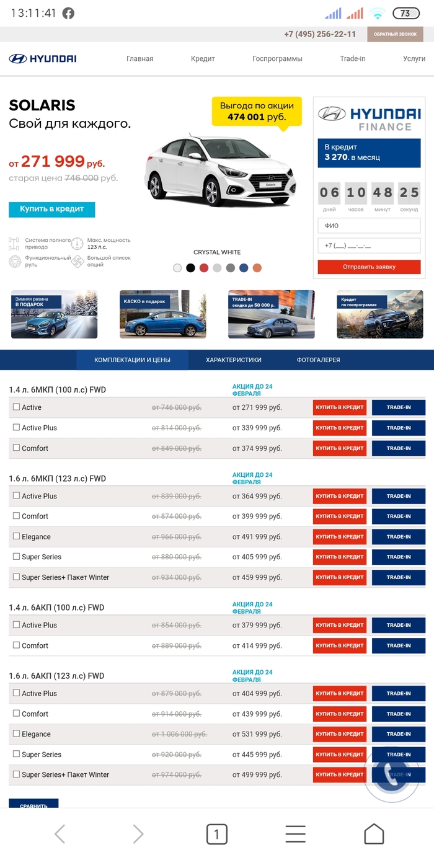Pick the blue car color swatch

244,268
